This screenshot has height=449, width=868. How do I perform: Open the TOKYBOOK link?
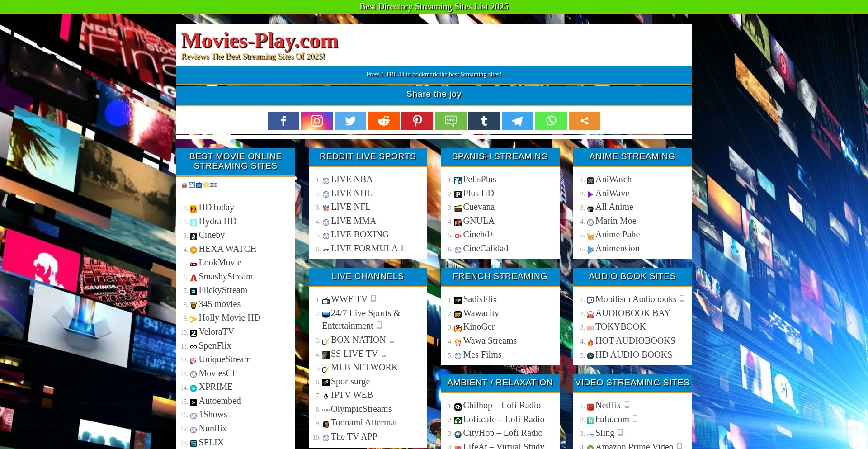pyautogui.click(x=620, y=327)
